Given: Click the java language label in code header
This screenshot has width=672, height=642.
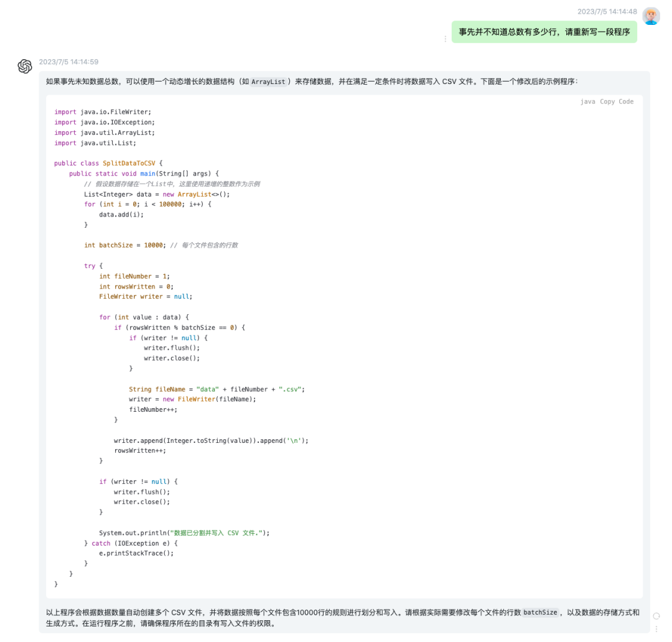Looking at the screenshot, I should click(587, 101).
